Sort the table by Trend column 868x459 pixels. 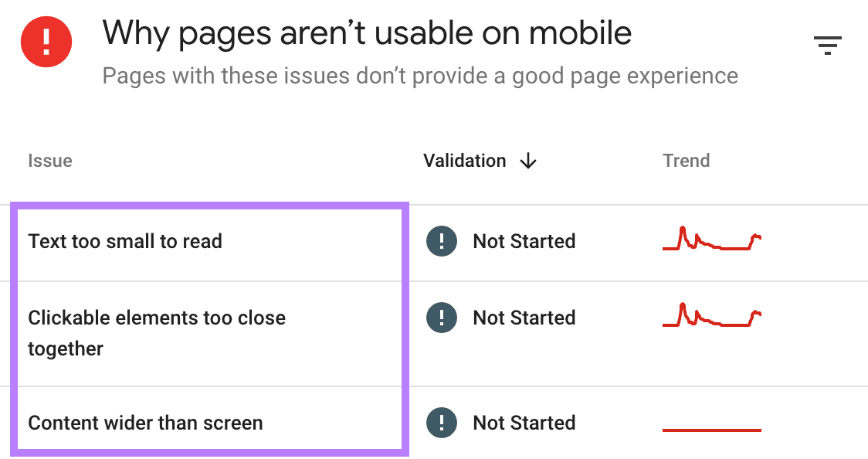pos(686,161)
